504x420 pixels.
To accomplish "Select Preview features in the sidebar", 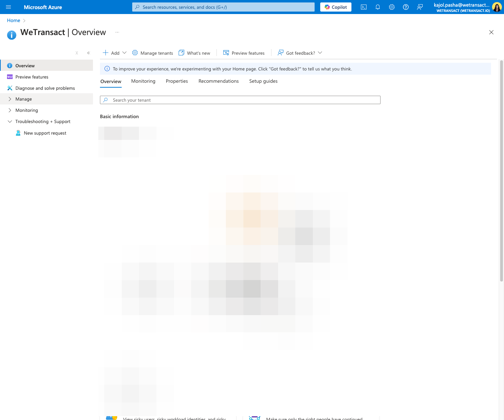I will (47, 77).
